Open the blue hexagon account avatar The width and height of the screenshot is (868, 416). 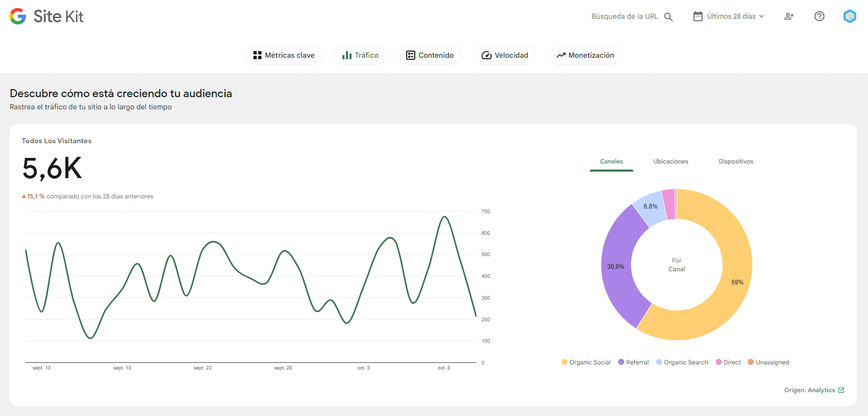pos(849,17)
